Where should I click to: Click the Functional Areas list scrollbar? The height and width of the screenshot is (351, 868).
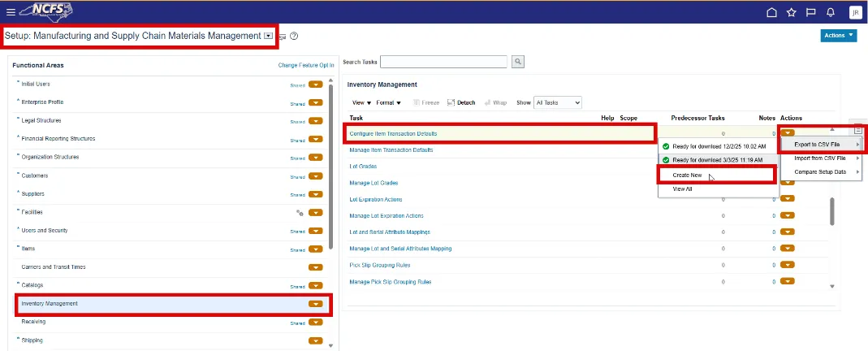pyautogui.click(x=331, y=166)
